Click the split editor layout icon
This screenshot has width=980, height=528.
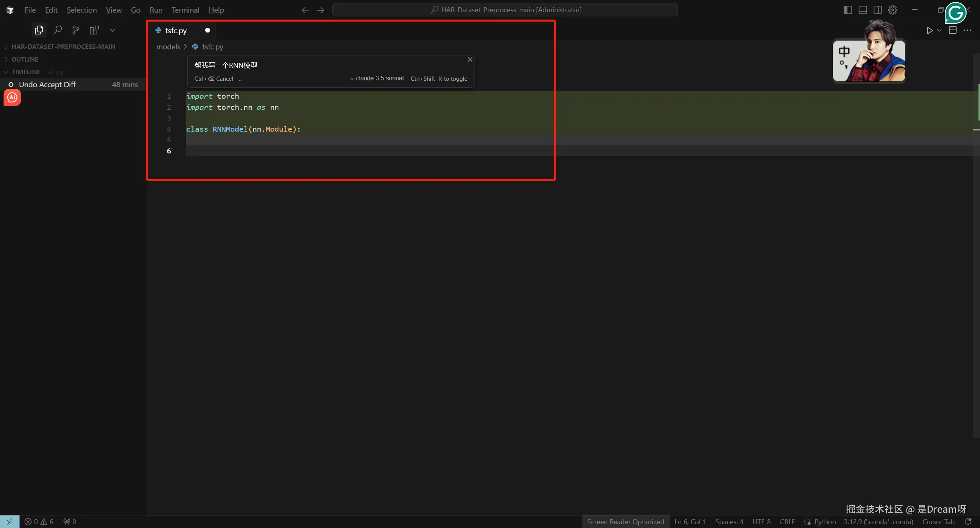pos(952,30)
